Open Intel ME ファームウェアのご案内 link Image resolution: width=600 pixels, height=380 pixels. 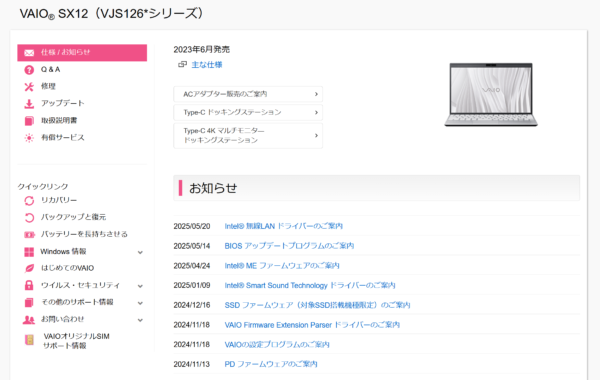click(x=282, y=266)
